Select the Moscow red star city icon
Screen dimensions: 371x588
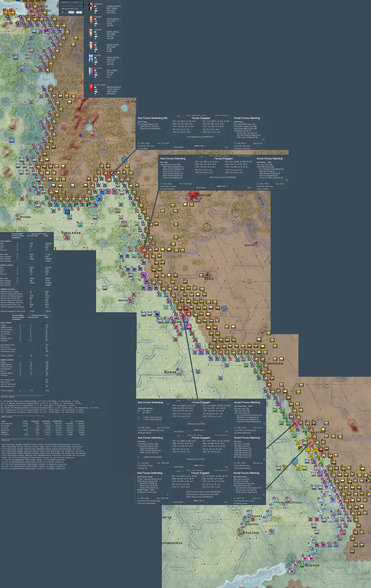[193, 195]
